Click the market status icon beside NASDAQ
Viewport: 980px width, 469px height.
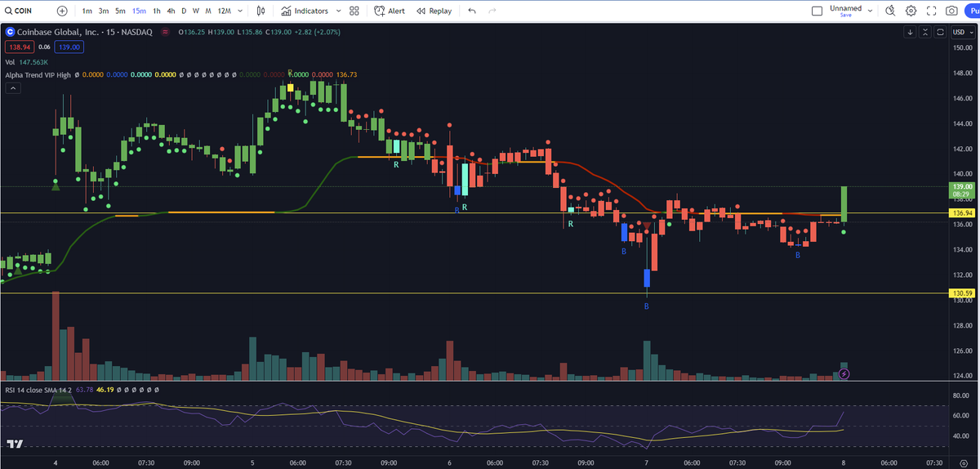[167, 32]
